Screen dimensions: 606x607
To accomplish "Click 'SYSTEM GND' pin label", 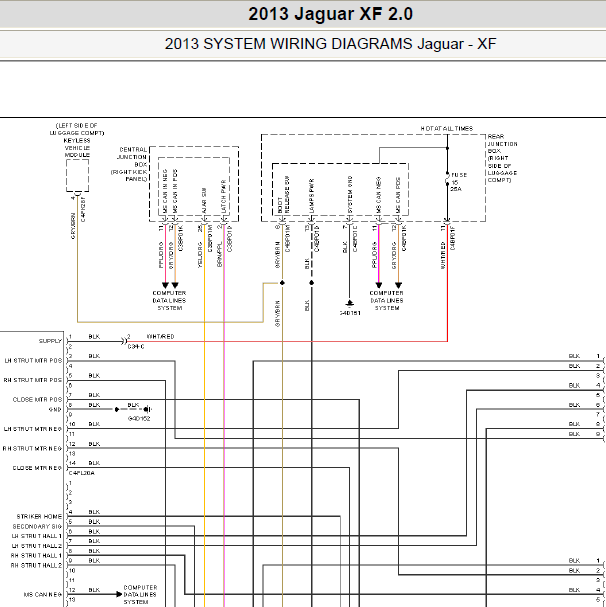I will 350,194.
